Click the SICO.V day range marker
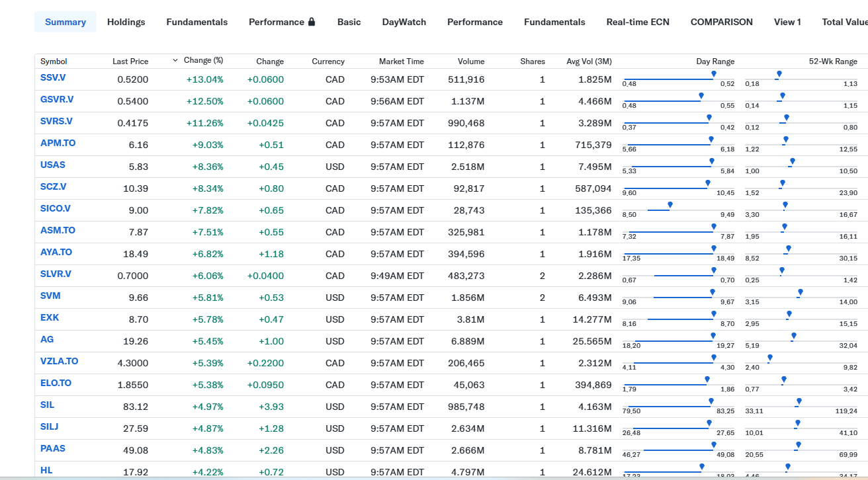Screen dimensions: 868x480 tap(670, 206)
